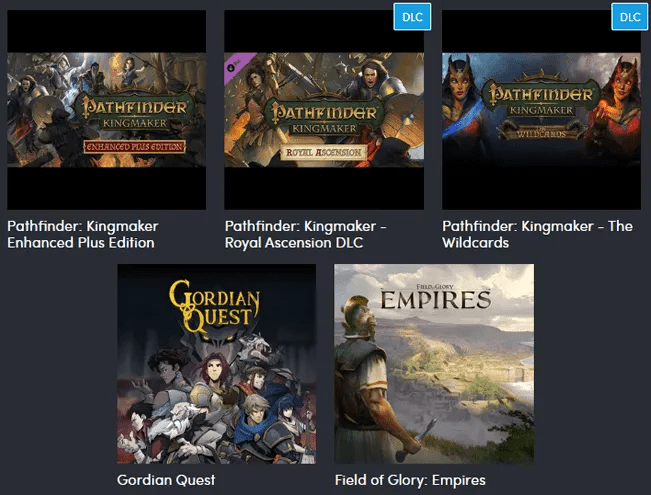
Task: Click the purple download ribbon on Royal Ascension art
Action: point(237,66)
